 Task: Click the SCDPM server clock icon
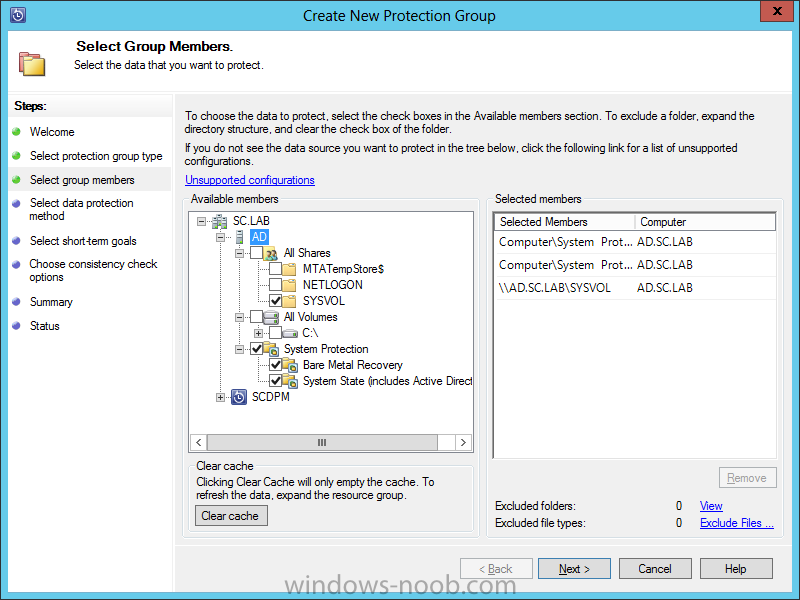point(239,397)
